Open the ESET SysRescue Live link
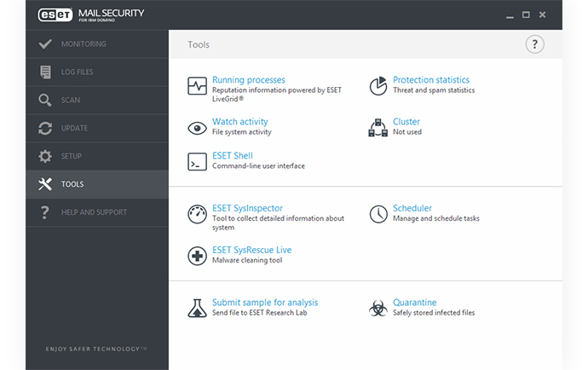 pyautogui.click(x=251, y=250)
